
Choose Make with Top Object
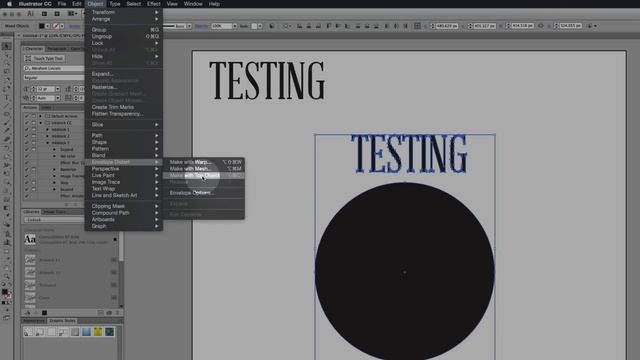204,176
